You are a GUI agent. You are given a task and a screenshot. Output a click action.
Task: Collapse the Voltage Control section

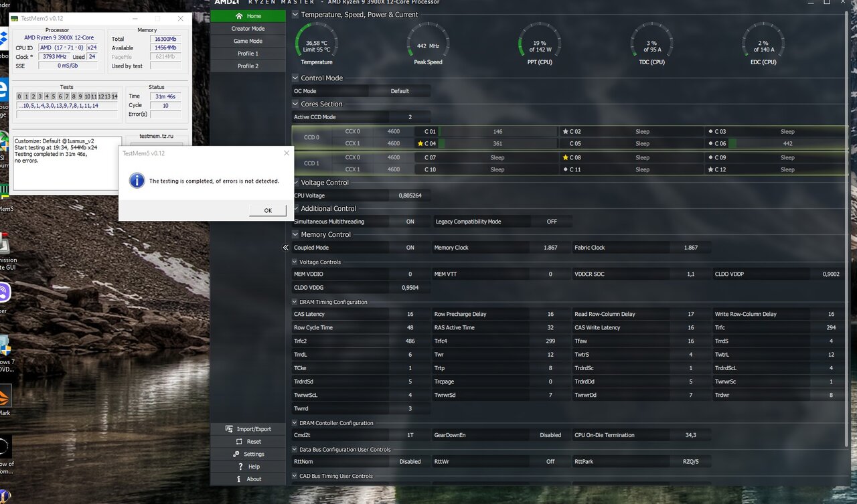[295, 183]
